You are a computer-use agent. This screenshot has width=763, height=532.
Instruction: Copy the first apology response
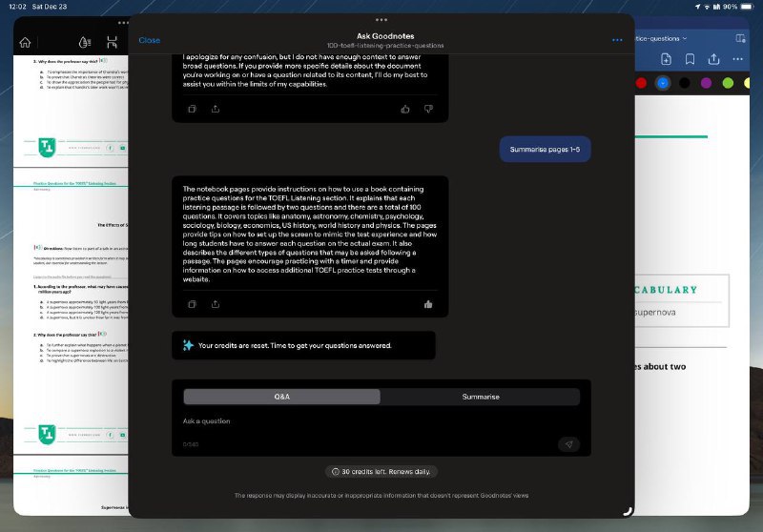point(192,109)
